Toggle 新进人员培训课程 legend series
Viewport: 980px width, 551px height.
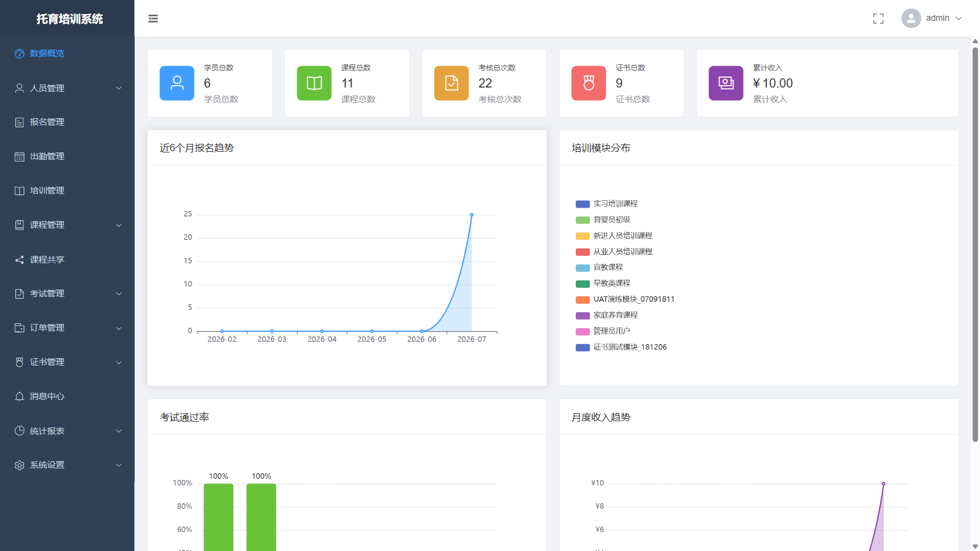click(x=614, y=236)
